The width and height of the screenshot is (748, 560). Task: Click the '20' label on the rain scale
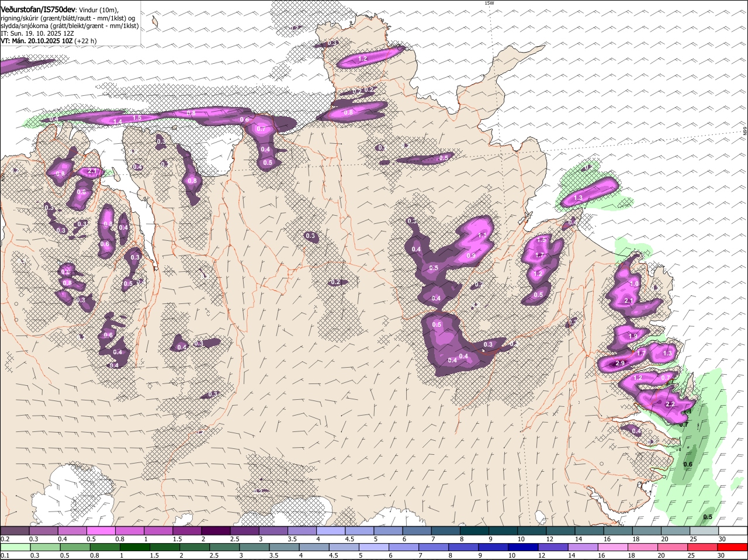[661, 555]
